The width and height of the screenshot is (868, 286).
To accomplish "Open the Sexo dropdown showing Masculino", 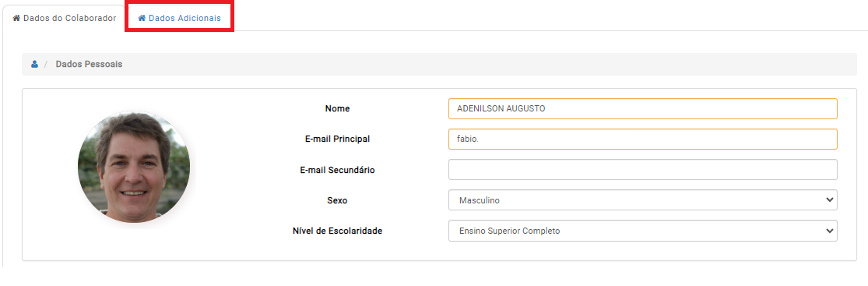I will click(x=643, y=200).
